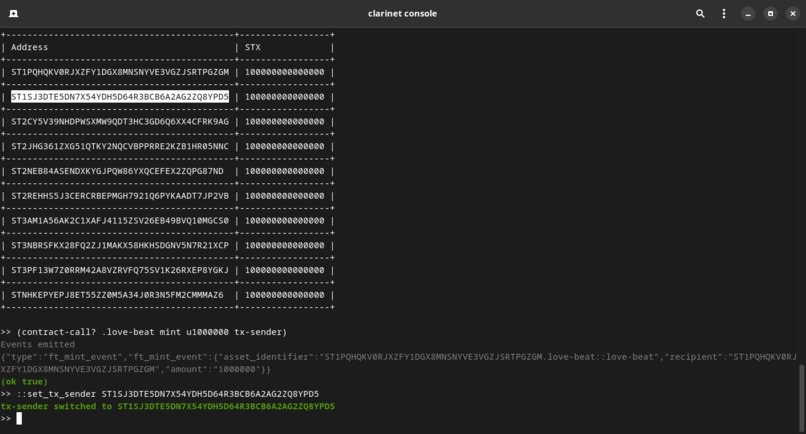Image resolution: width=806 pixels, height=434 pixels.
Task: Close the clarinet console window
Action: click(x=793, y=14)
